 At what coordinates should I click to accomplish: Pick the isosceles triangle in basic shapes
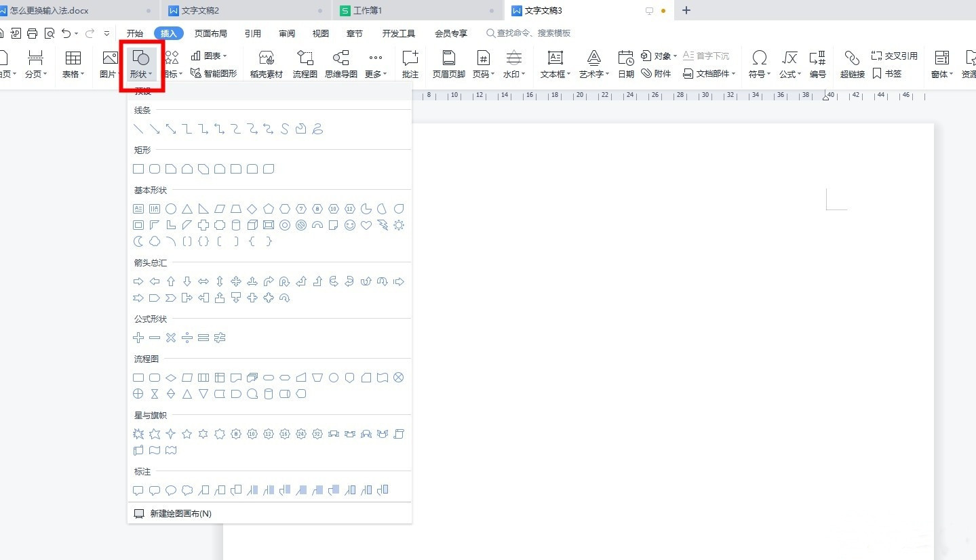[187, 209]
